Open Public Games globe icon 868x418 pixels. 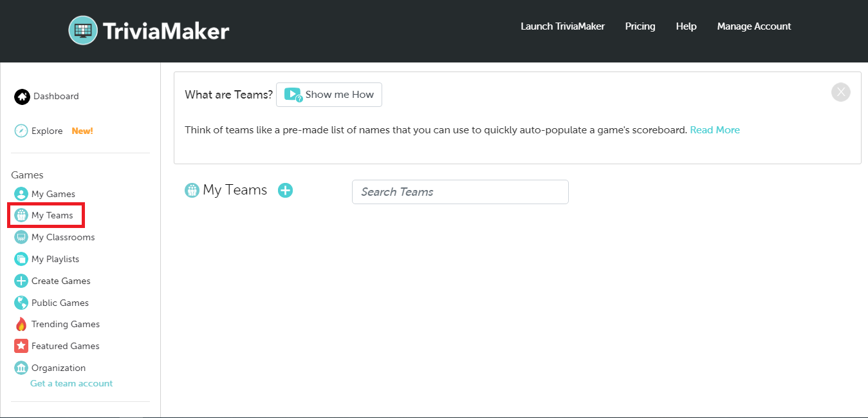coord(21,303)
